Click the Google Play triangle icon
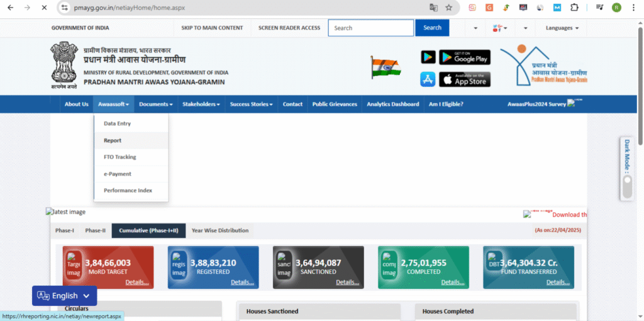This screenshot has width=644, height=321. pyautogui.click(x=428, y=57)
